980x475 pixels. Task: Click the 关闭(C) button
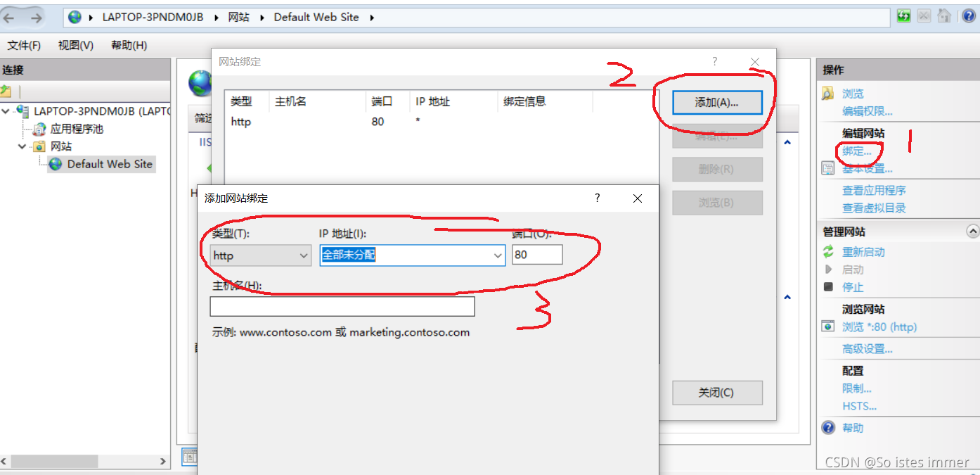coord(717,393)
